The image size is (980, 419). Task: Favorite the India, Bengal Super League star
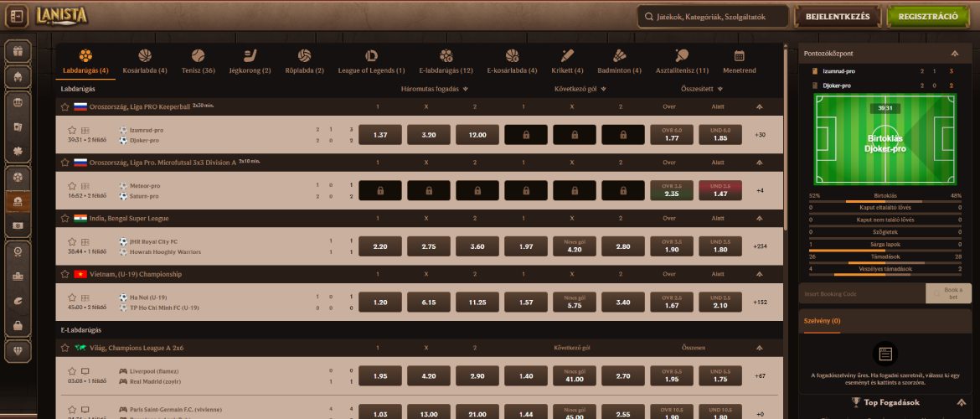click(x=64, y=218)
